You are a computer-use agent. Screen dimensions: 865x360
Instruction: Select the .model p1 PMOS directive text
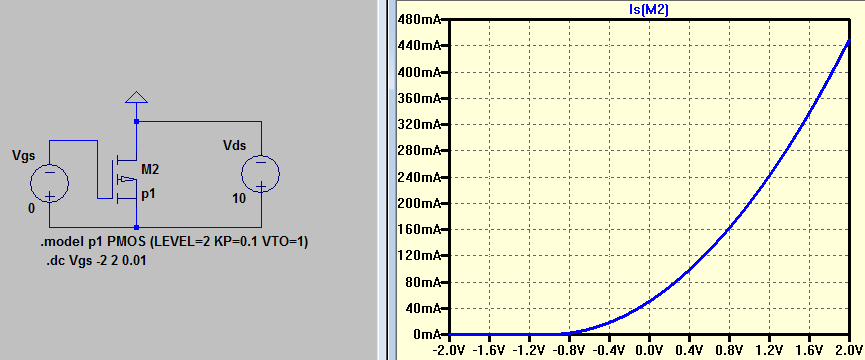[174, 243]
